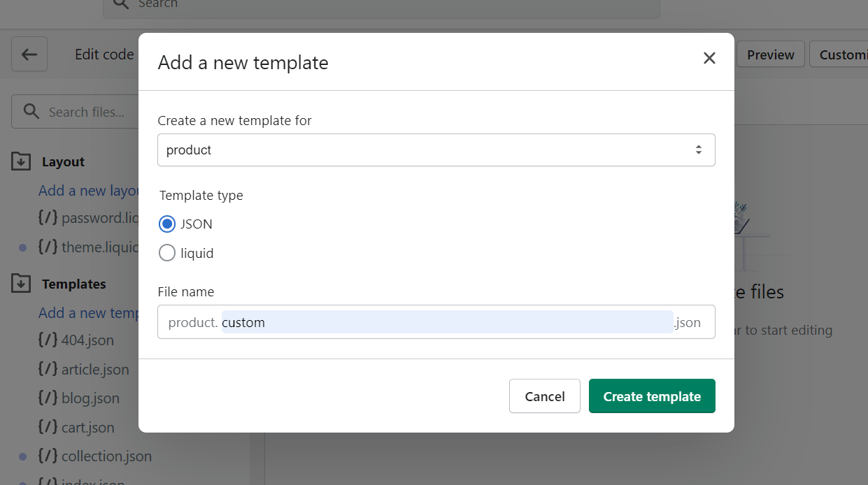Click the Preview button in header
This screenshot has width=868, height=485.
(771, 55)
